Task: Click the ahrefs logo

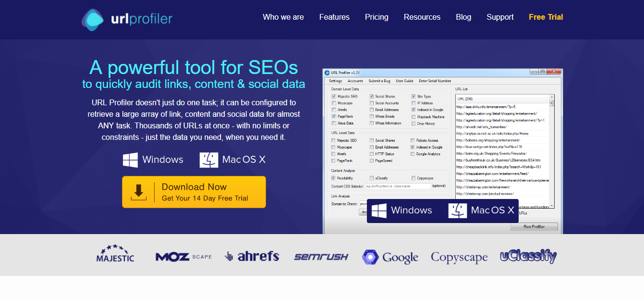Action: [252, 256]
